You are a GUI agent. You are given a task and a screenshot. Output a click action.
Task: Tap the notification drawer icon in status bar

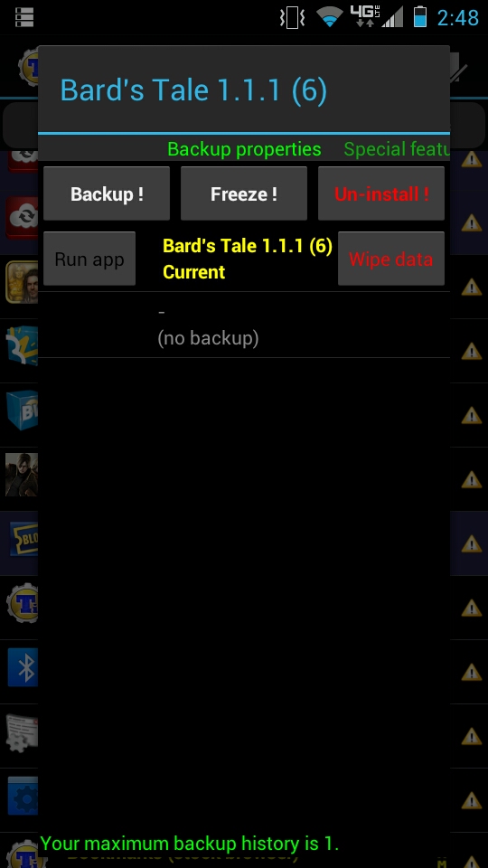[x=24, y=17]
